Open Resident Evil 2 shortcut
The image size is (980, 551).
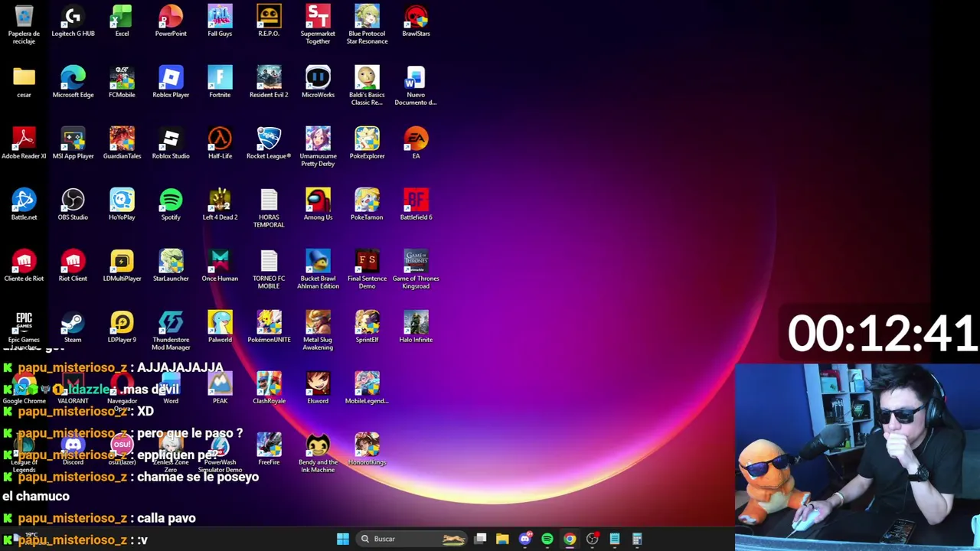coord(269,83)
